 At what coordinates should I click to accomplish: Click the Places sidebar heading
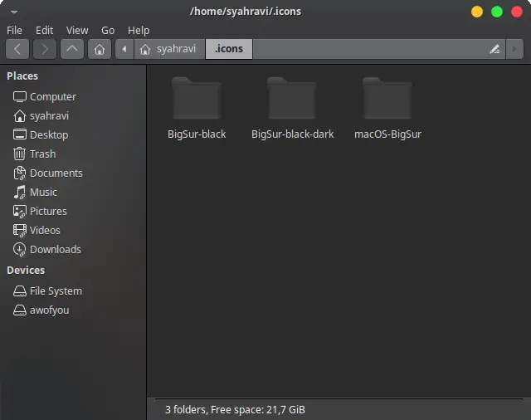(22, 76)
